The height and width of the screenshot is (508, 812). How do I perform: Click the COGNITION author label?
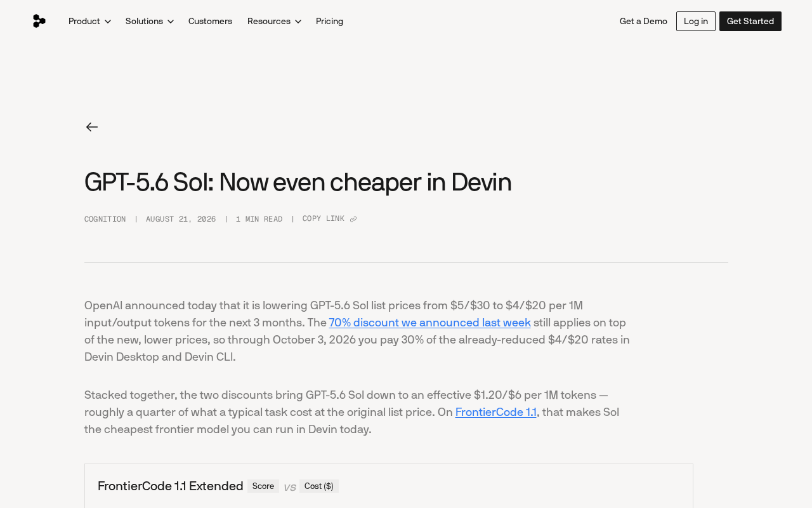click(105, 219)
